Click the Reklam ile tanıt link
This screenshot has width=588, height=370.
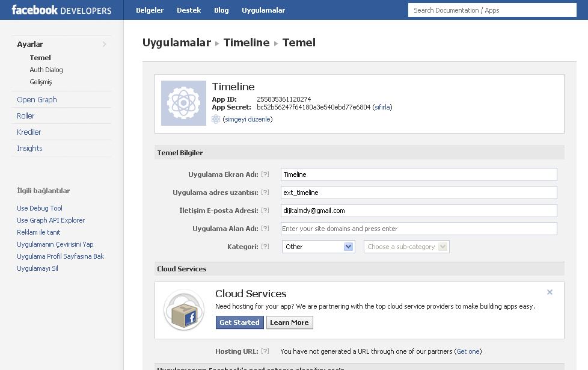(38, 232)
